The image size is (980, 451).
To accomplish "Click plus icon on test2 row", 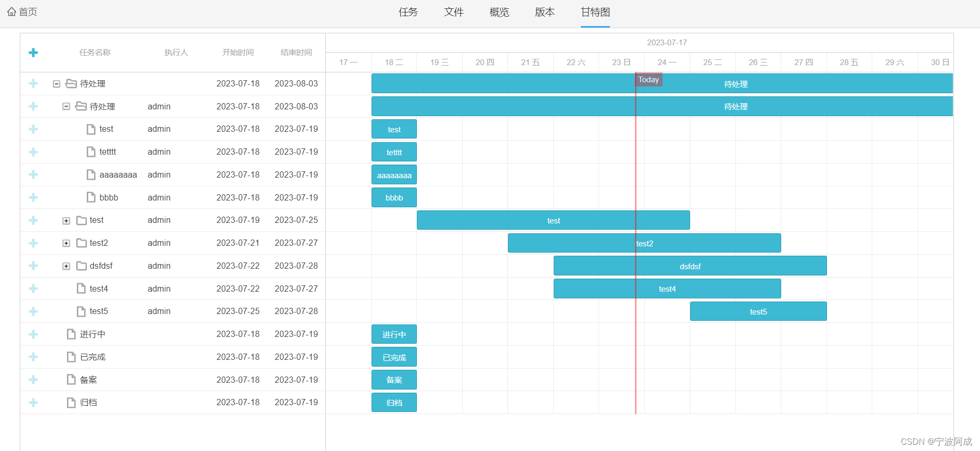I will [x=33, y=243].
